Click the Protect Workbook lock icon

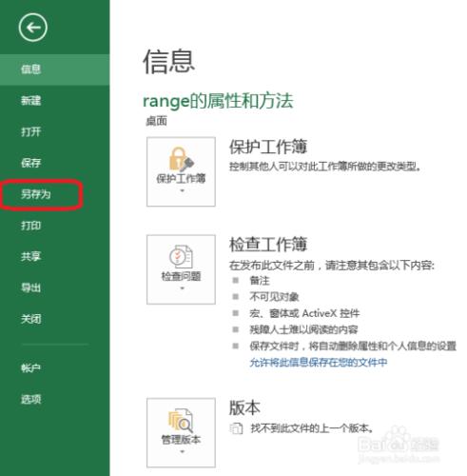[181, 158]
